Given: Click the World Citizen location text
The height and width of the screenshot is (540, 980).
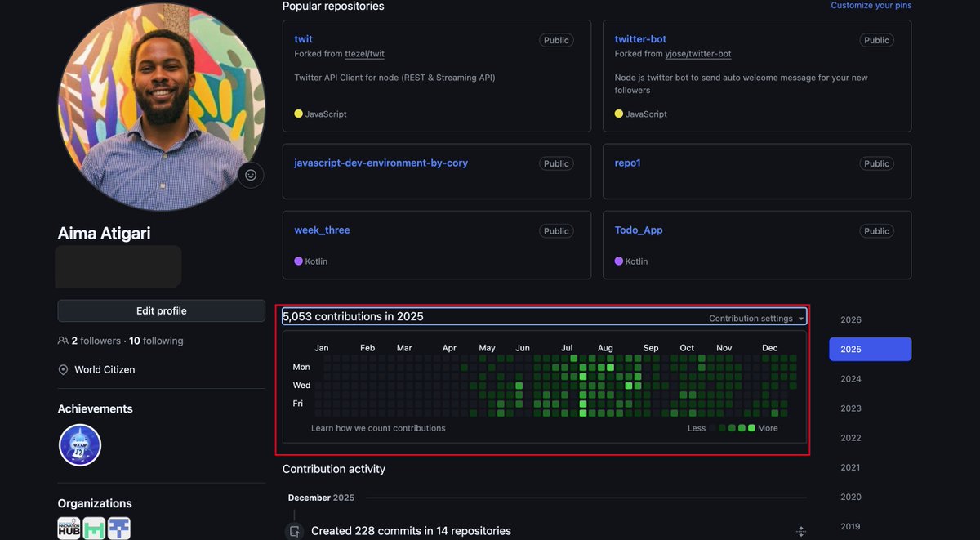Looking at the screenshot, I should [x=105, y=369].
